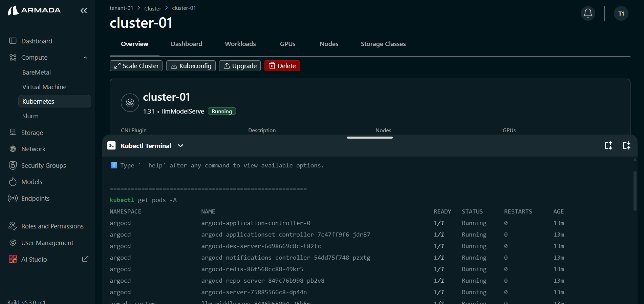The height and width of the screenshot is (304, 644).
Task: Click the Models icon in sidebar
Action: click(x=13, y=182)
